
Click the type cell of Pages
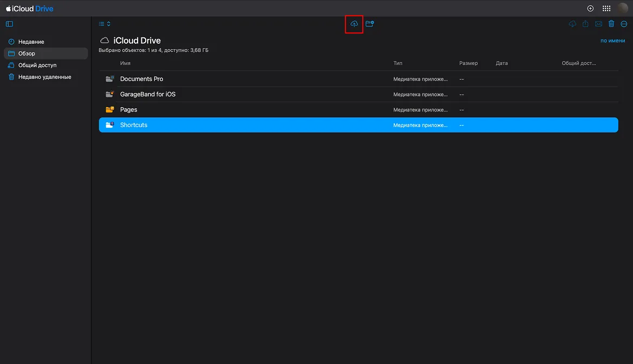point(420,110)
